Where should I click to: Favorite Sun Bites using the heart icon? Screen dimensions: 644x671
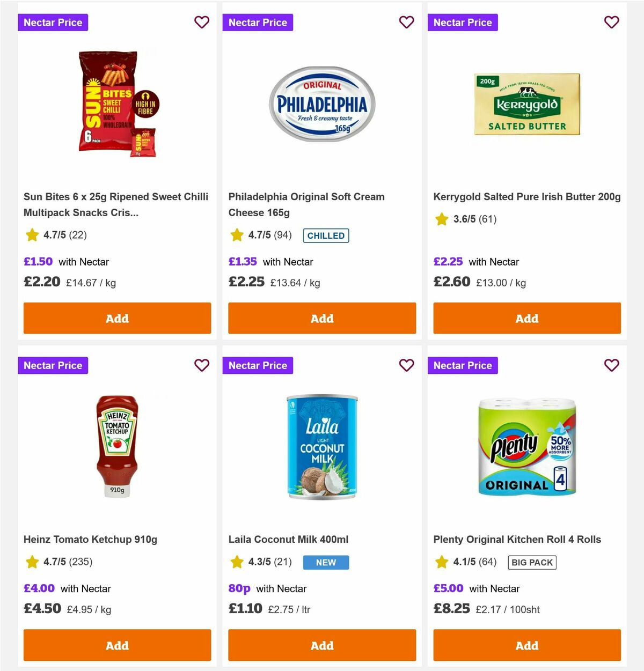tap(202, 22)
